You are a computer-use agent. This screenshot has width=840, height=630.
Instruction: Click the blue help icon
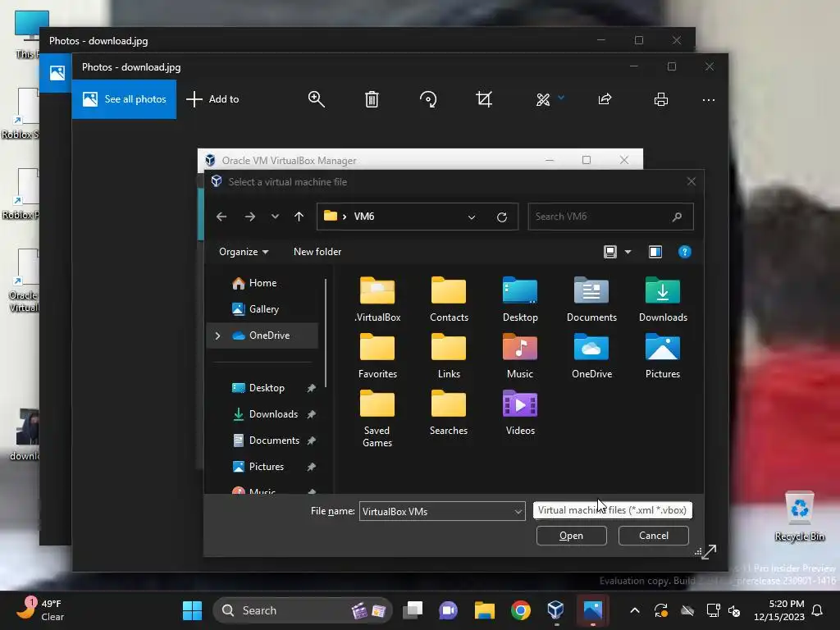click(685, 252)
